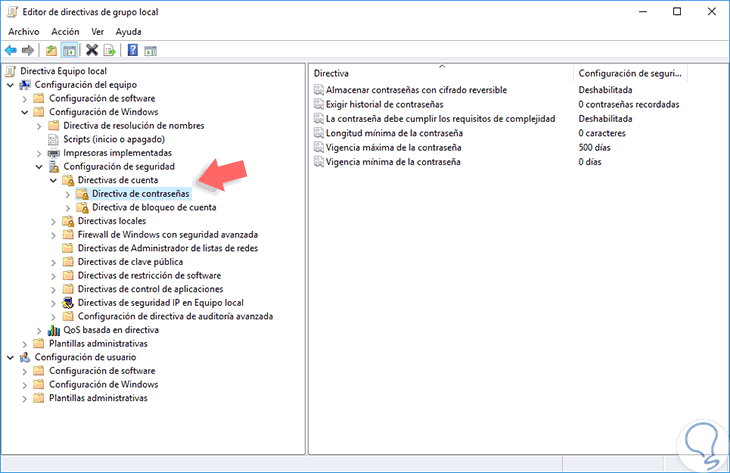Click the Back arrow toolbar icon

tap(11, 50)
